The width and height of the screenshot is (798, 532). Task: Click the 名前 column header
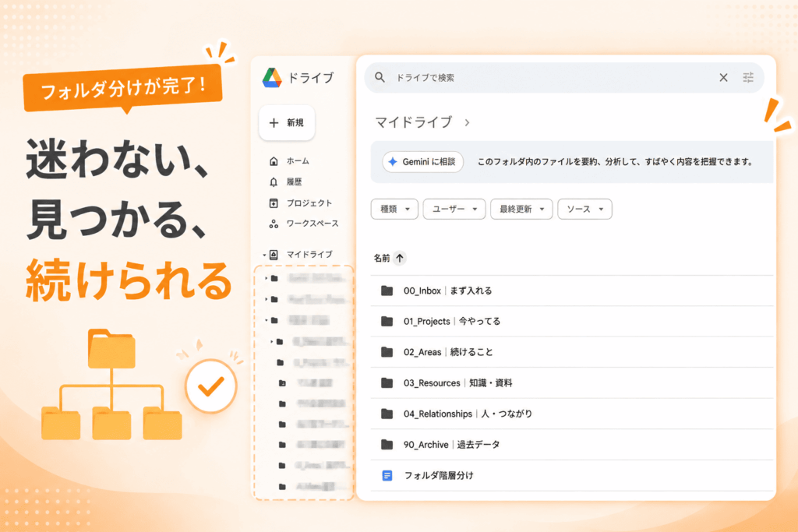[x=382, y=259]
